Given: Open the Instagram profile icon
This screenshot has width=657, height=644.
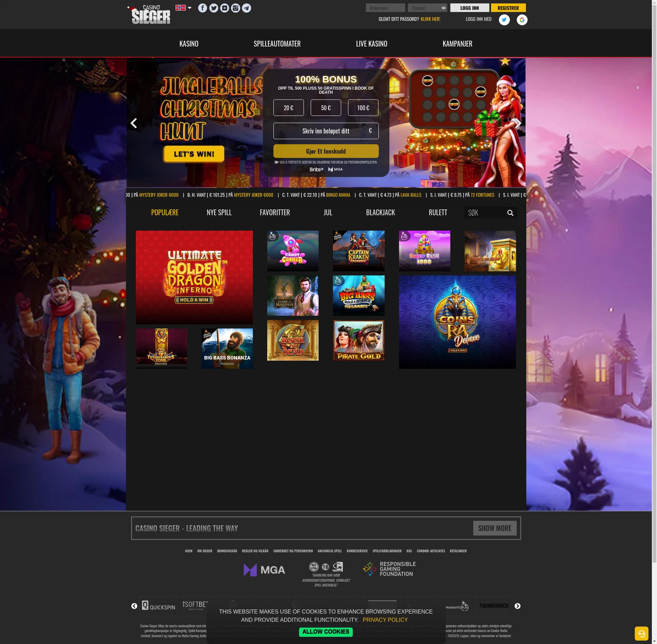Looking at the screenshot, I should tap(235, 8).
